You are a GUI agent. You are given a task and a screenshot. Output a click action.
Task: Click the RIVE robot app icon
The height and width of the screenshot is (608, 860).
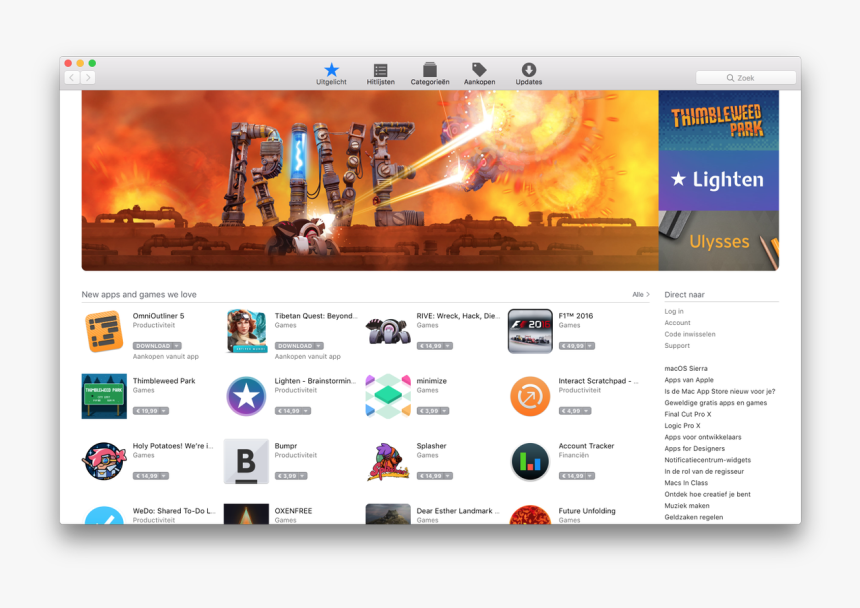click(388, 331)
